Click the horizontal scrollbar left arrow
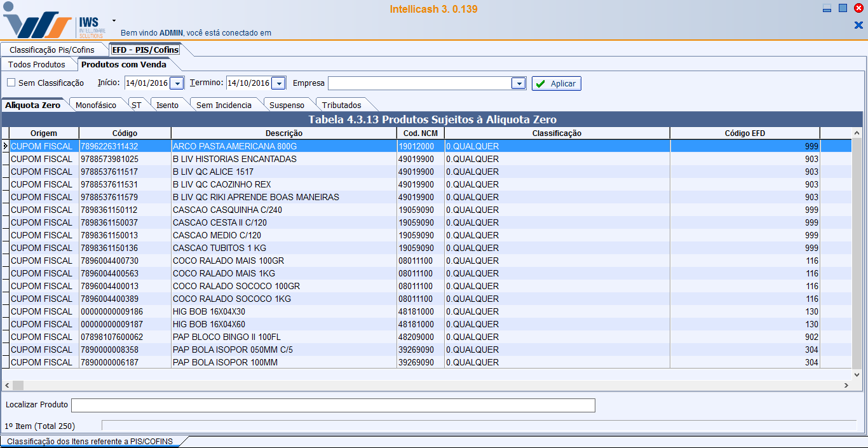Viewport: 868px width, 448px height. (7, 385)
